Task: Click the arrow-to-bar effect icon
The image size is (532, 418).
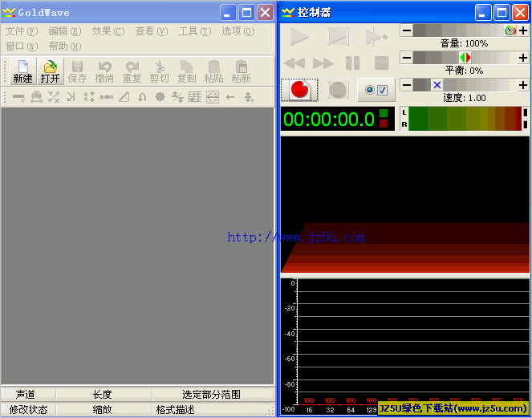Action: [71, 97]
